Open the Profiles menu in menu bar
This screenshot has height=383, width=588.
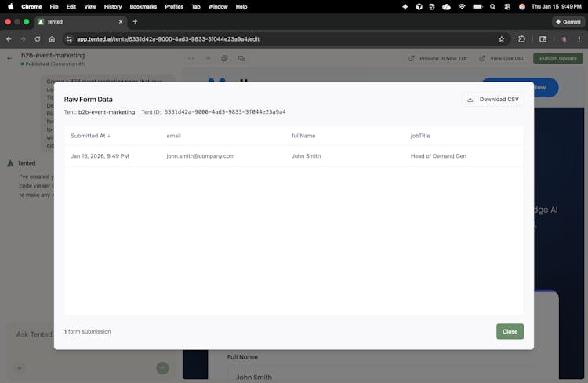click(x=174, y=6)
